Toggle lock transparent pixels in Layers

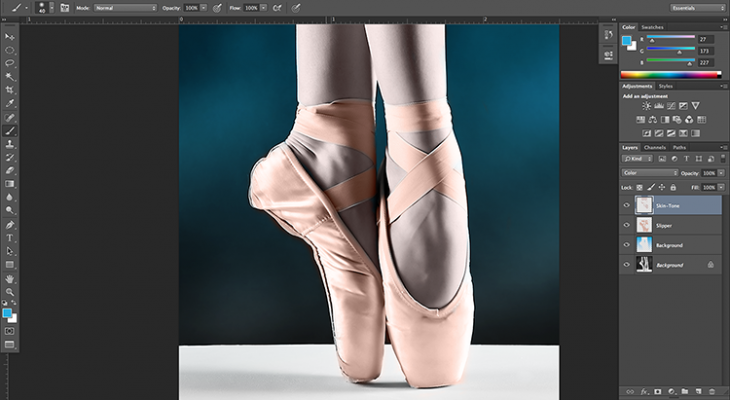[x=640, y=187]
